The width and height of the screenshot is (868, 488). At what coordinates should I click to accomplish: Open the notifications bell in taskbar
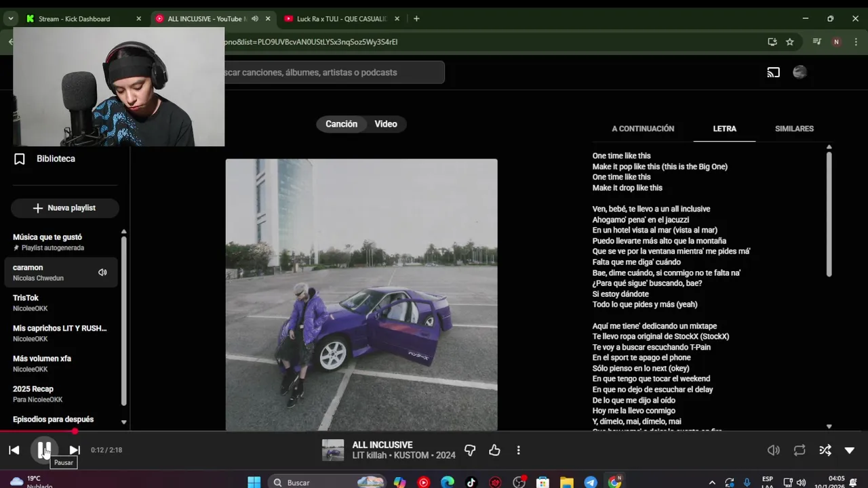point(854,483)
